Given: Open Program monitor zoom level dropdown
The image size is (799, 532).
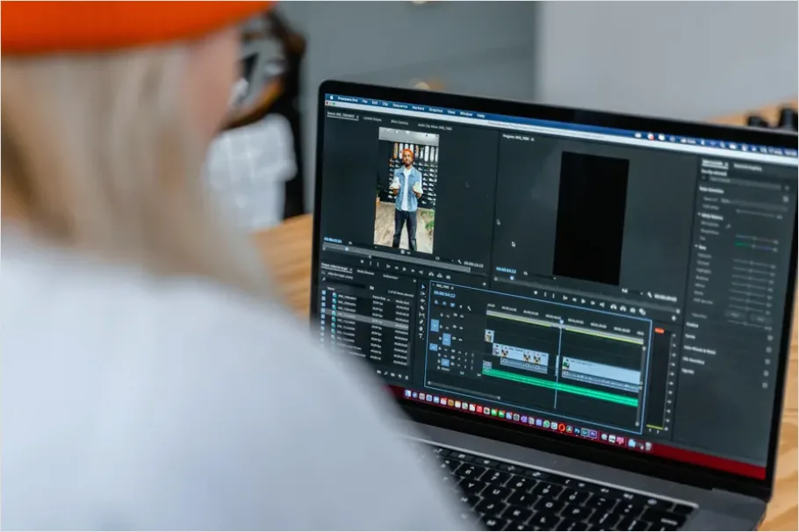Looking at the screenshot, I should pos(539,276).
